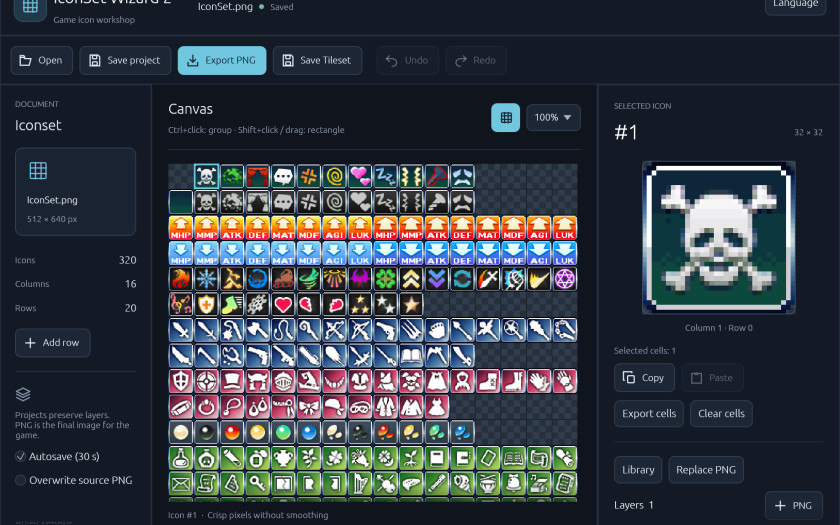Click the 'Column 1 · Row 0' label

pos(718,328)
